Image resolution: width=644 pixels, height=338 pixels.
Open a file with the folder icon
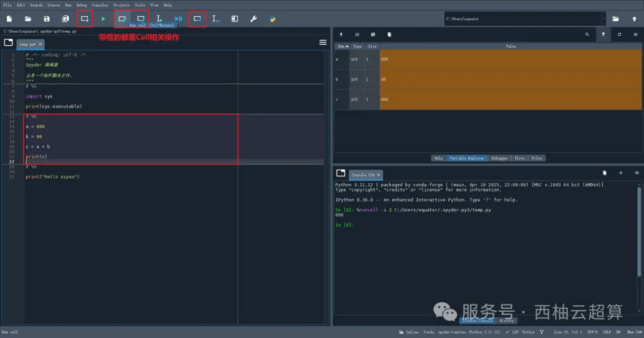(x=28, y=19)
